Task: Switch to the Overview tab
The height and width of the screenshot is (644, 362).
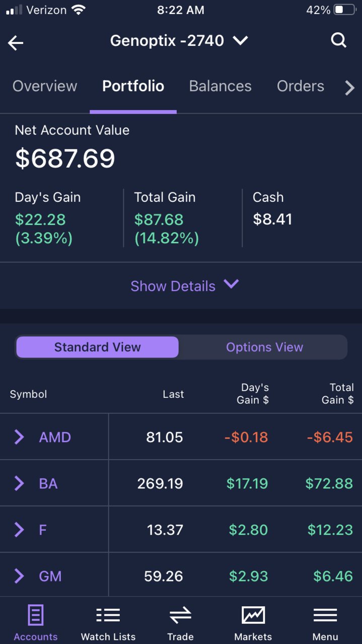Action: click(x=45, y=86)
